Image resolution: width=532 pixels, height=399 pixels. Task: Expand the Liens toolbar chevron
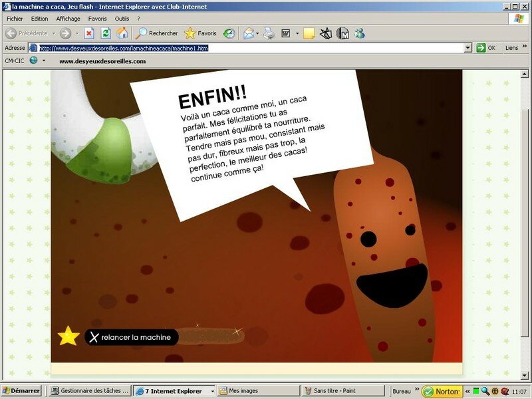525,47
